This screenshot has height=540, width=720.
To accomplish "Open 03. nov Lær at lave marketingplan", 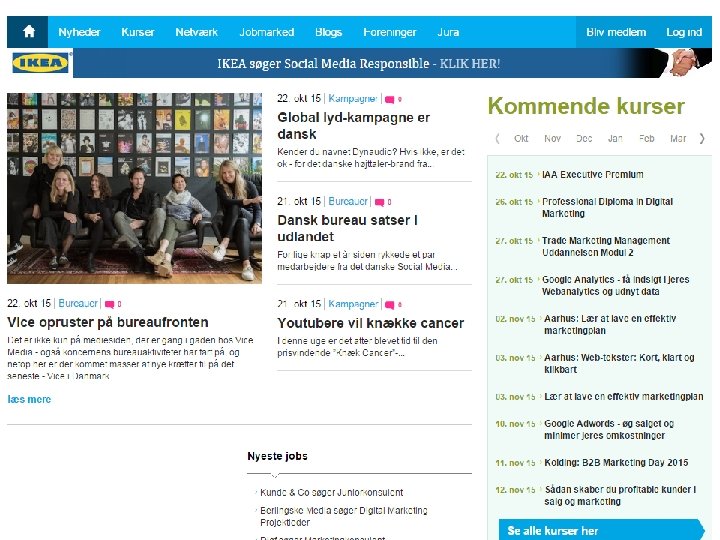I will click(624, 397).
